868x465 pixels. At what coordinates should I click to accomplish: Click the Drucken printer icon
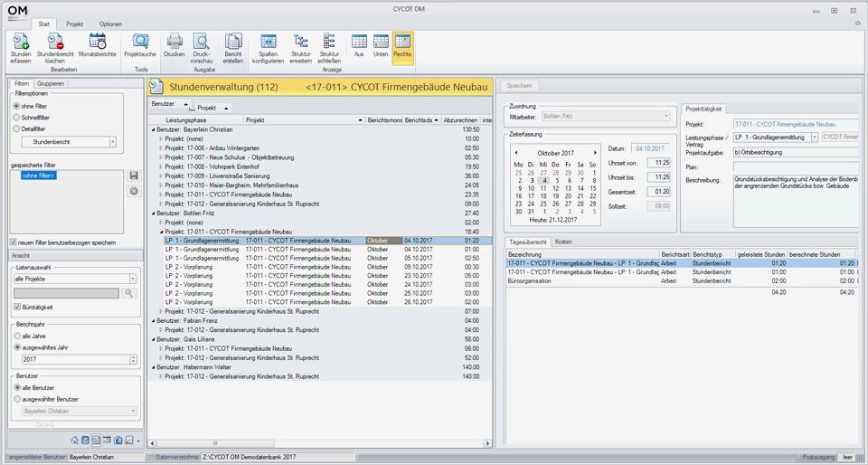point(175,42)
